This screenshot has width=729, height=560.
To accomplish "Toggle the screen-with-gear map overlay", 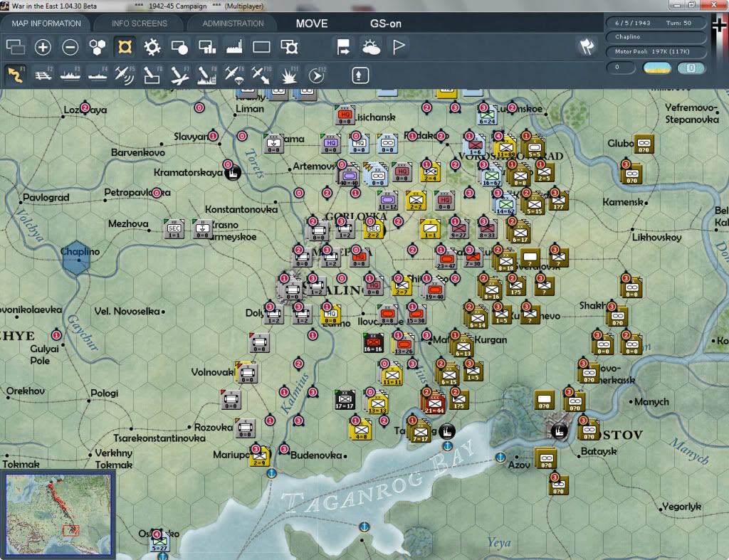I will pos(289,47).
